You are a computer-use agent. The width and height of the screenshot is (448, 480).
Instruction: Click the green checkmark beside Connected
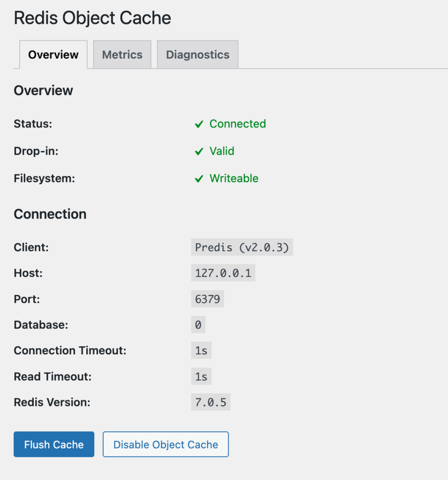point(199,124)
